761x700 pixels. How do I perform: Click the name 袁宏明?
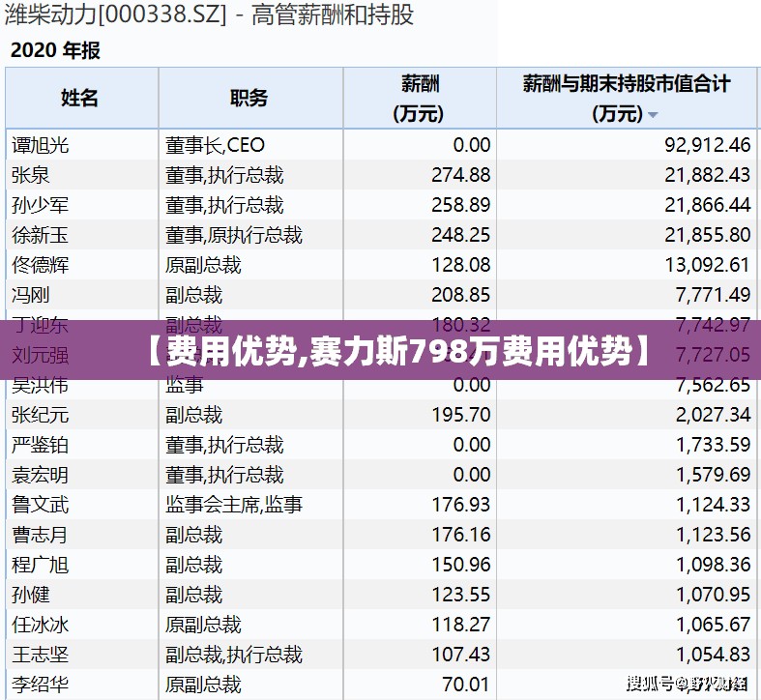[41, 475]
